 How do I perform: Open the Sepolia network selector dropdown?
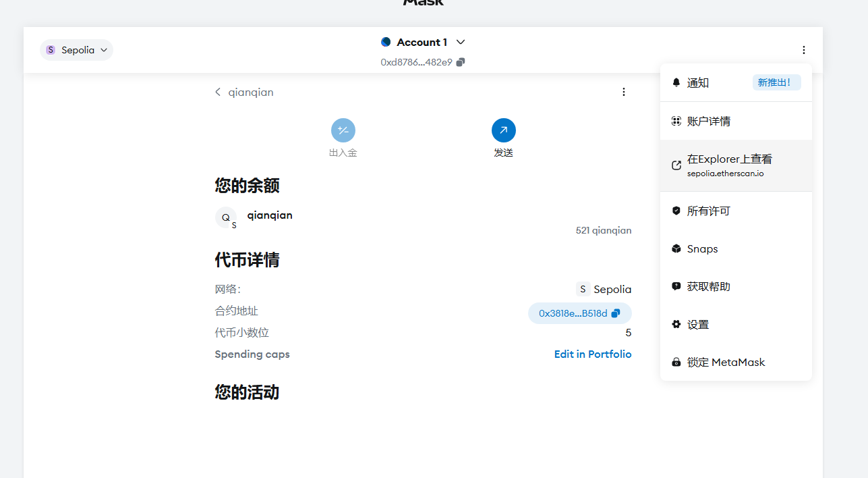point(76,50)
